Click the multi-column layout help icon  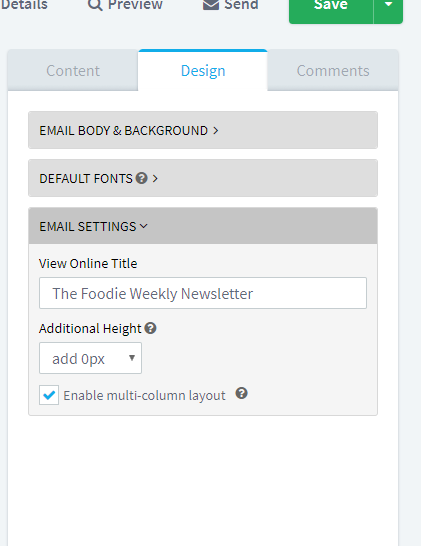point(241,393)
